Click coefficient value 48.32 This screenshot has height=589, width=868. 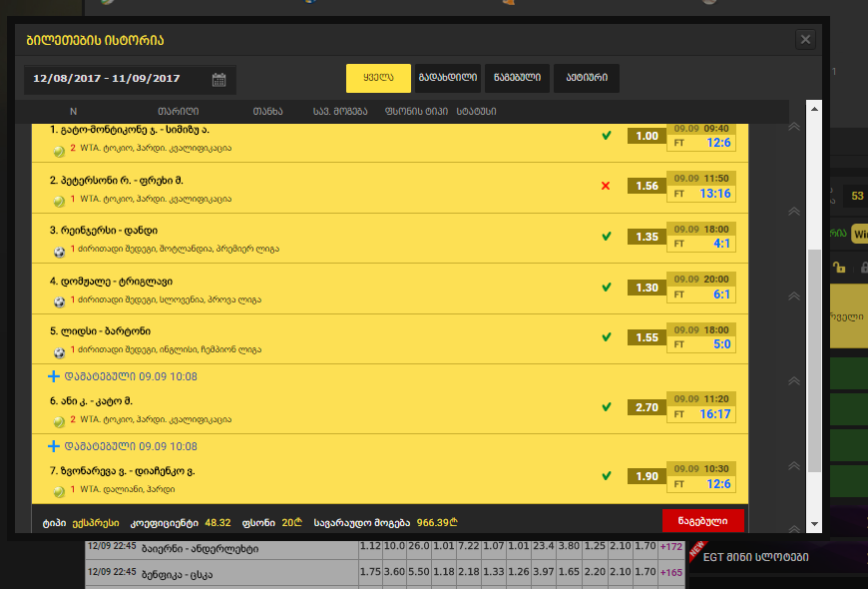pyautogui.click(x=217, y=522)
